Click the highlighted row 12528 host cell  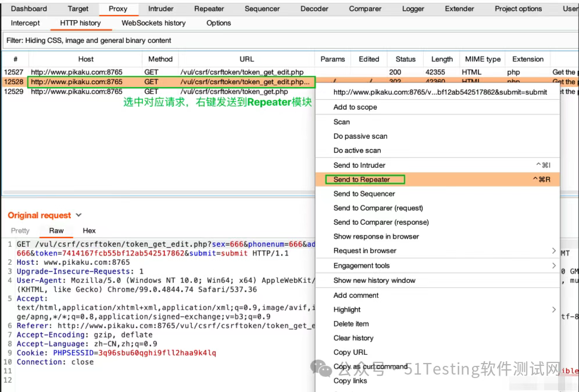coord(76,82)
